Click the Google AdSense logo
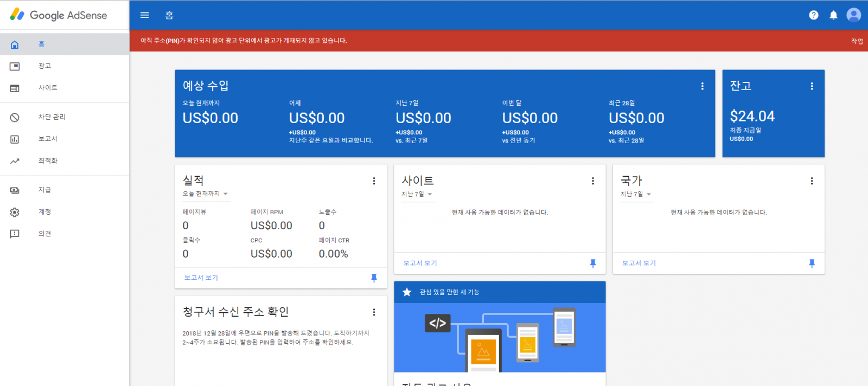This screenshot has width=868, height=386. pos(59,15)
